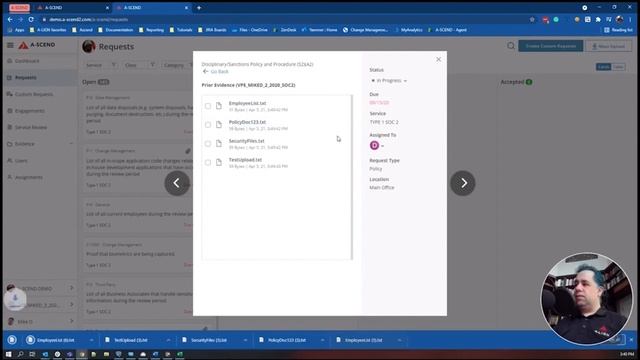Open menu for PolicyDoc123 download item

(322, 340)
